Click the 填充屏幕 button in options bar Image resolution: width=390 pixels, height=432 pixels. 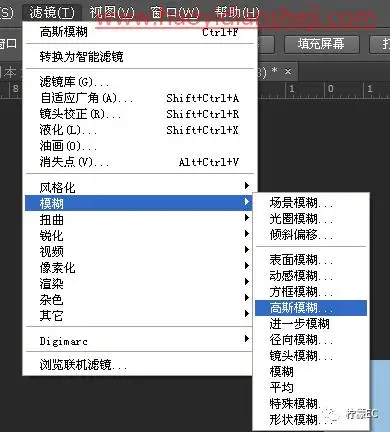(321, 44)
